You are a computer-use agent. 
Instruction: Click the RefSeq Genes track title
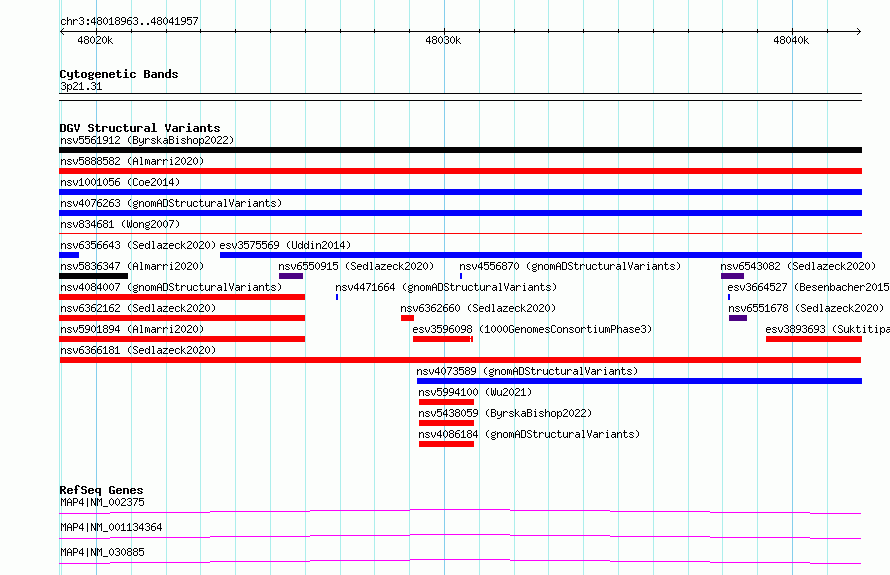(101, 490)
